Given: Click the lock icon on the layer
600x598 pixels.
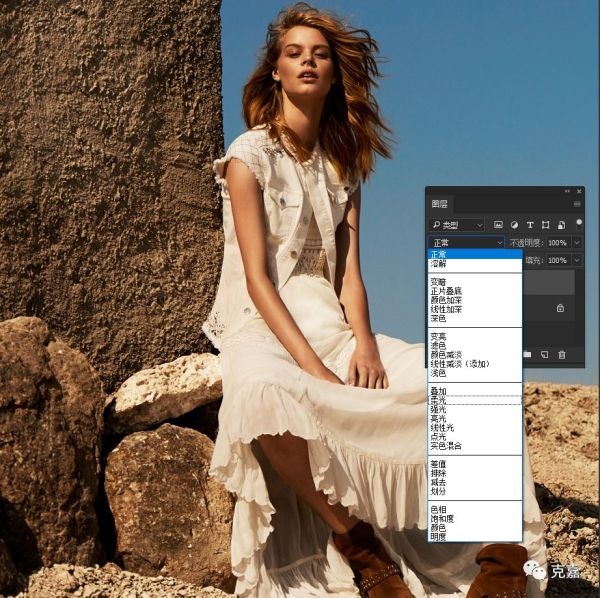Looking at the screenshot, I should 560,308.
